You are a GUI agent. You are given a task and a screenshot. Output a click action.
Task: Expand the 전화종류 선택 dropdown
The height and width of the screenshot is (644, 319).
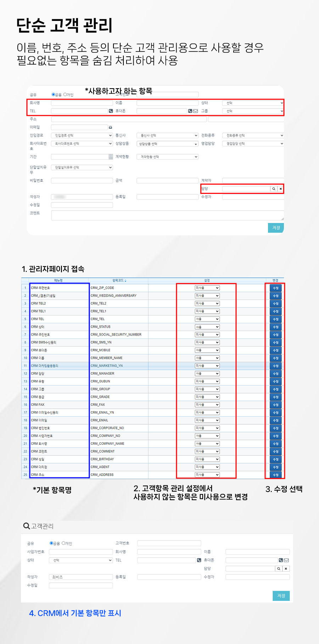tap(253, 135)
